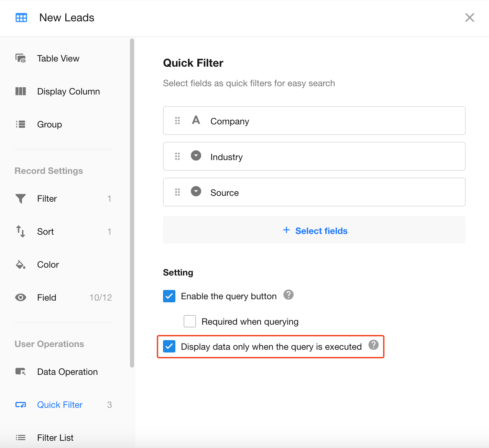Open the Data Operation section

67,372
